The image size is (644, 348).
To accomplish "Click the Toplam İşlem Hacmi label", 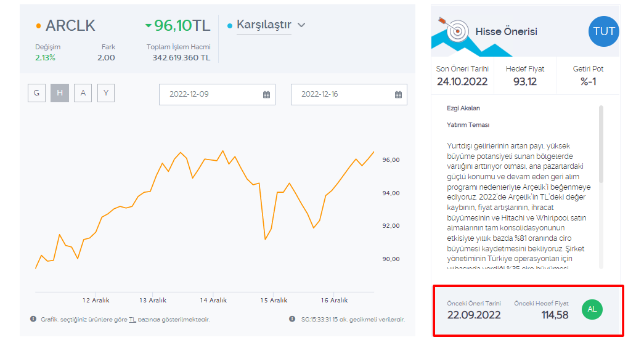I will pos(178,47).
